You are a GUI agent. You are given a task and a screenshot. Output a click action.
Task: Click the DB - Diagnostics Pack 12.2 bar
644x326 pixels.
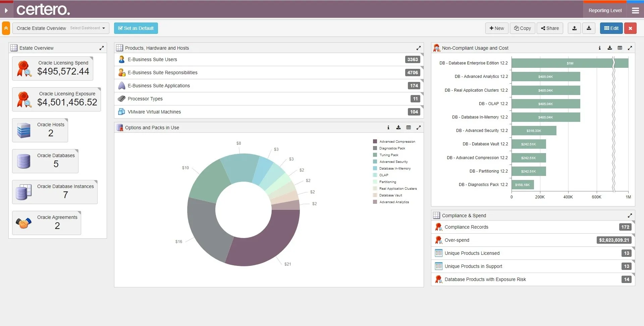coord(523,185)
